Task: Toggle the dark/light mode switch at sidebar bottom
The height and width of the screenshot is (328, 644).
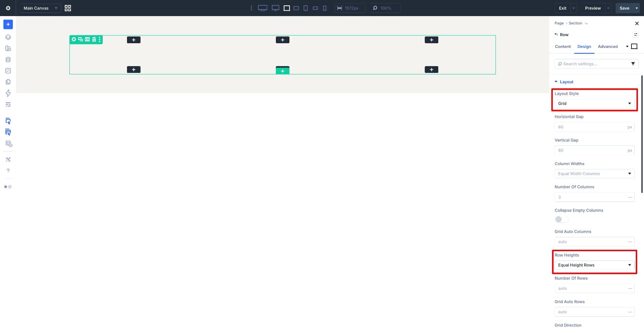Action: (8, 187)
